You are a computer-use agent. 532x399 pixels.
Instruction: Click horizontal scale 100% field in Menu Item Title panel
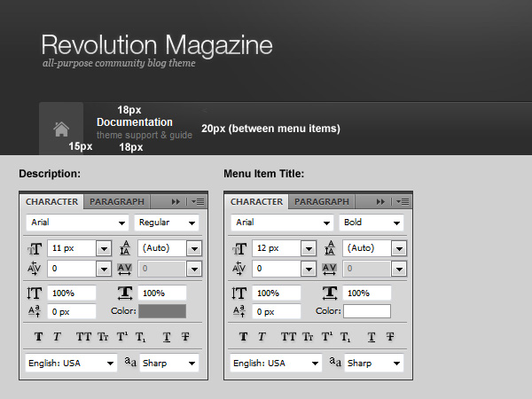pyautogui.click(x=367, y=293)
